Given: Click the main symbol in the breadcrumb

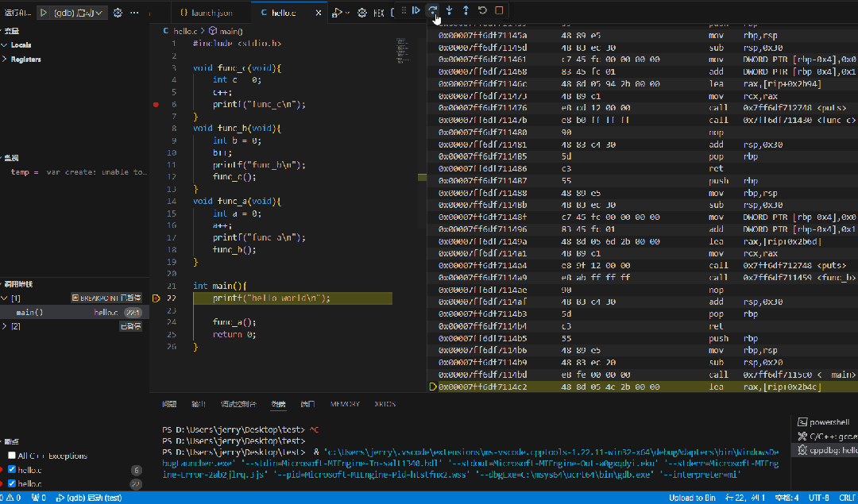Looking at the screenshot, I should coord(226,32).
